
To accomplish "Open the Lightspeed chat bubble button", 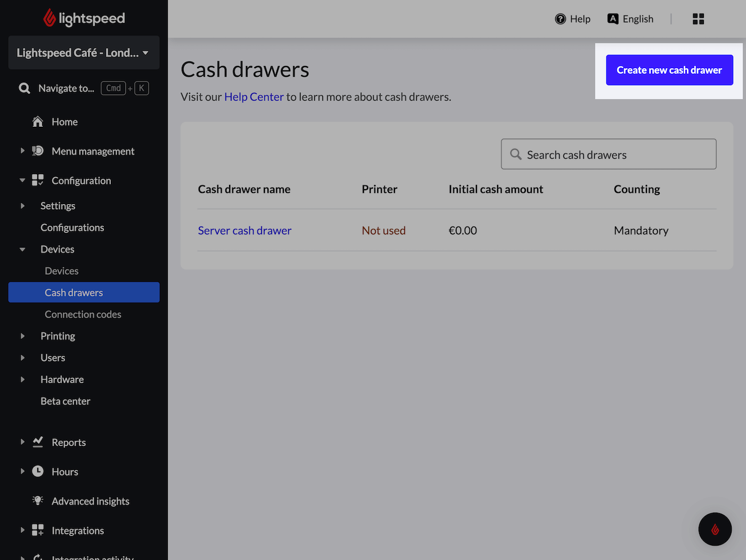I will pyautogui.click(x=715, y=529).
